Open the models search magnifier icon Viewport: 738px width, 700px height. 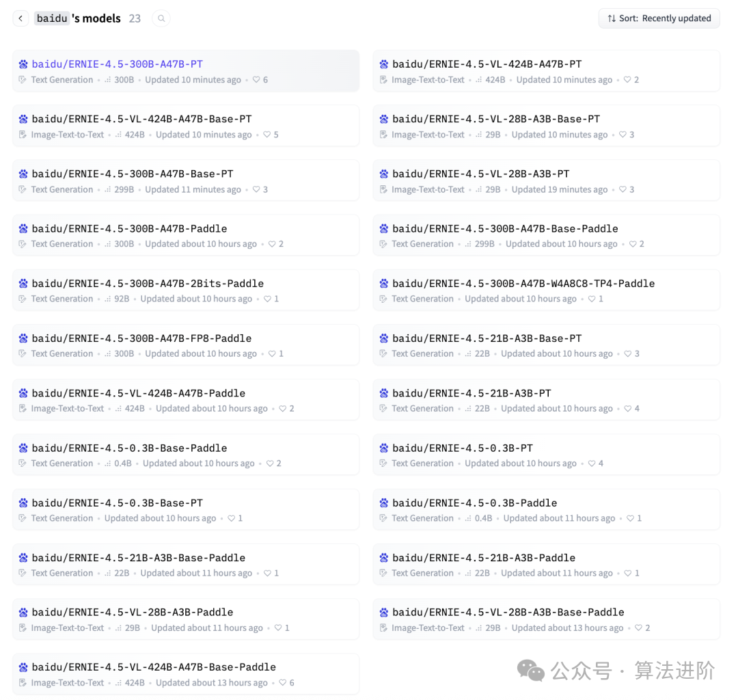tap(161, 18)
